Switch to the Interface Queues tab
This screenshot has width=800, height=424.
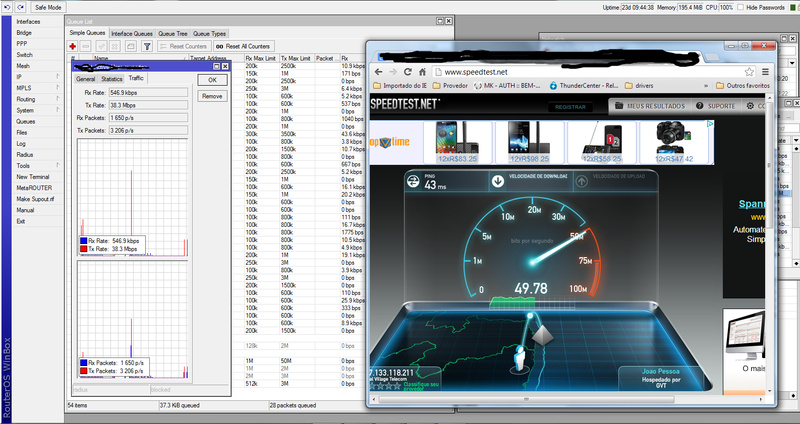[x=132, y=34]
